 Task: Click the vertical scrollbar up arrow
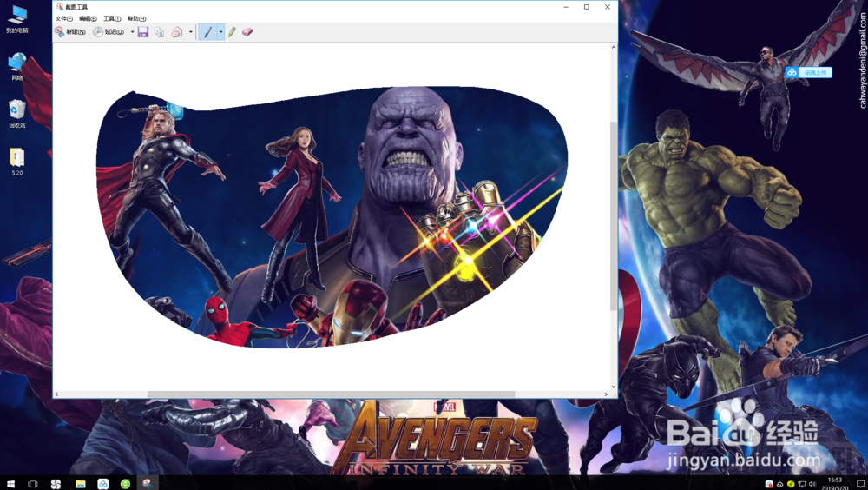pyautogui.click(x=614, y=48)
